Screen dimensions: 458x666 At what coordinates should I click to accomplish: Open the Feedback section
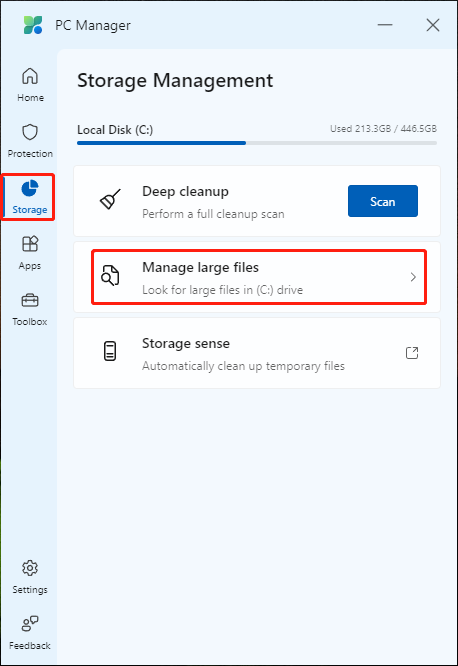point(30,633)
